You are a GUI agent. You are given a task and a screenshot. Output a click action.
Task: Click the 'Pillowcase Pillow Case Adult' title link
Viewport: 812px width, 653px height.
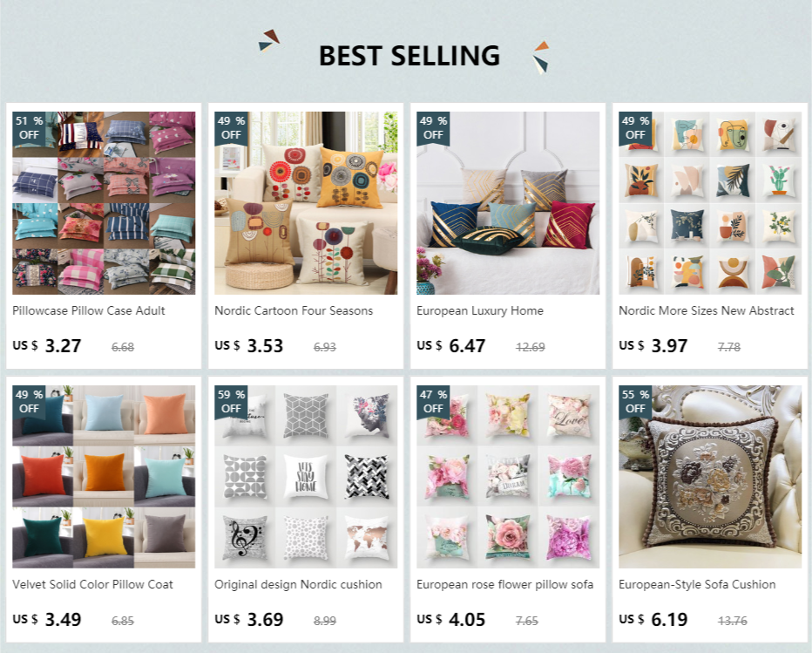click(x=89, y=311)
